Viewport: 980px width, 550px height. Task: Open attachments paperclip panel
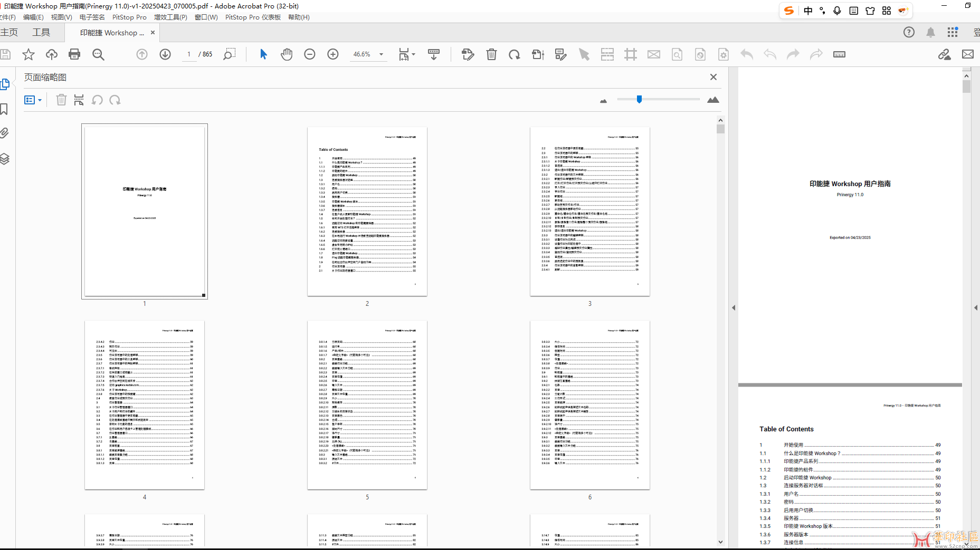point(4,133)
